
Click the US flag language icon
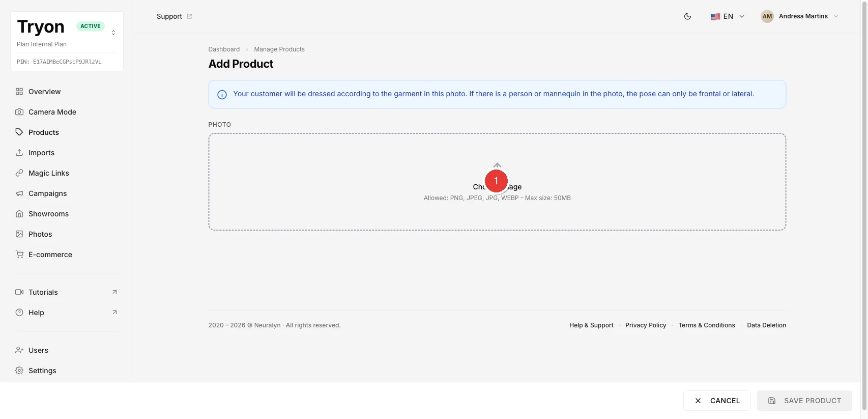(715, 16)
